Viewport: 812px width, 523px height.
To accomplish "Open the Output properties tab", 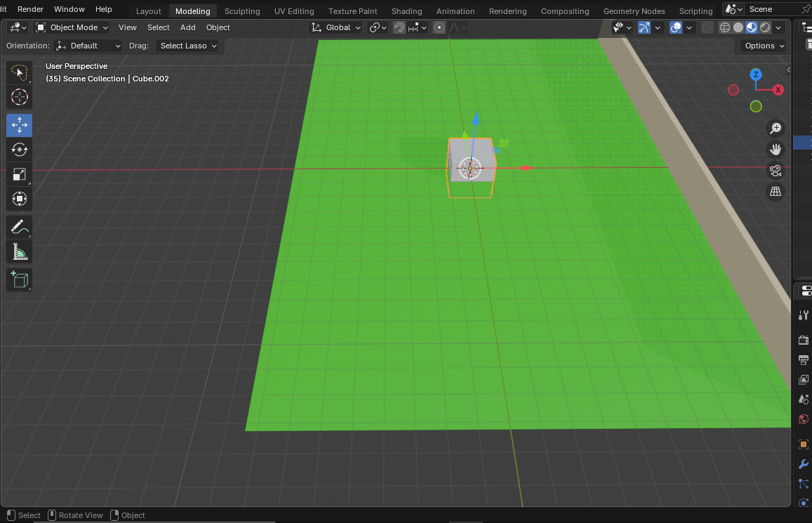I will point(803,360).
